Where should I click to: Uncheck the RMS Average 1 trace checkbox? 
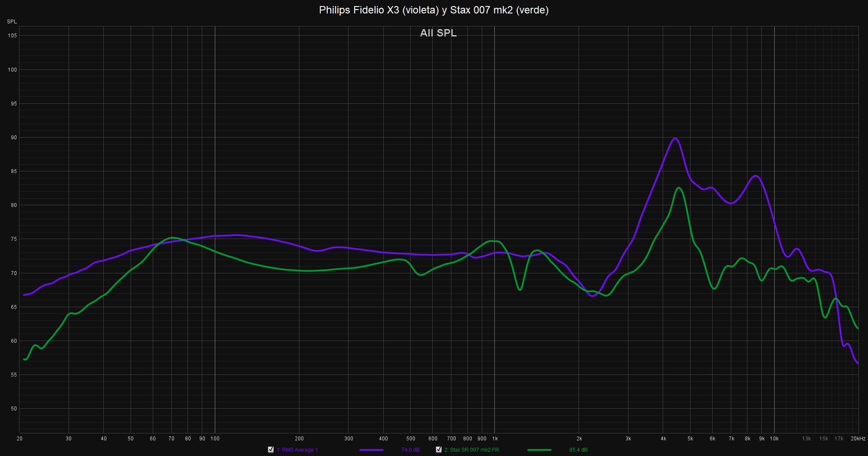pyautogui.click(x=271, y=449)
